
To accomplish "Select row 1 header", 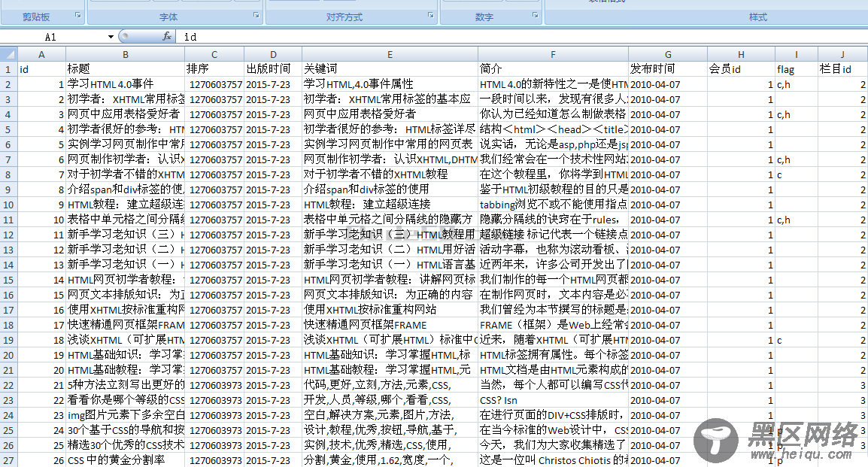I will tap(9, 69).
